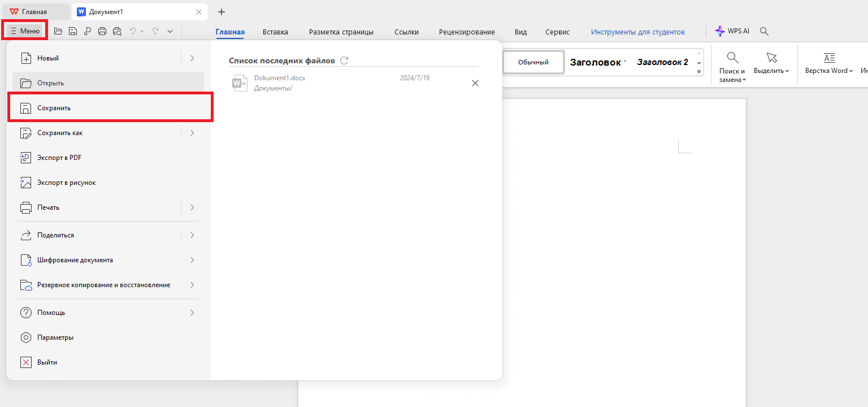Switch to the Вставка ribbon tab

275,32
